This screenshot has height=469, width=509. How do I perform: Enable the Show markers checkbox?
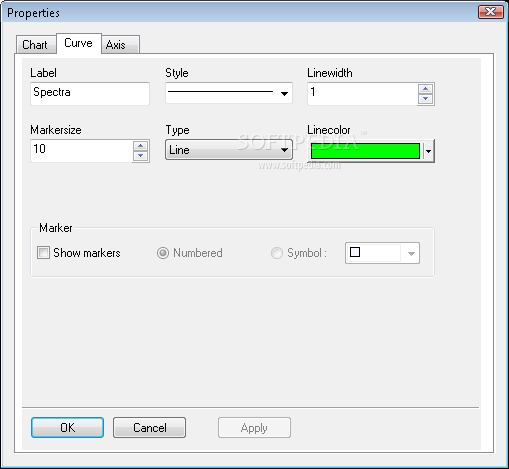pyautogui.click(x=43, y=253)
